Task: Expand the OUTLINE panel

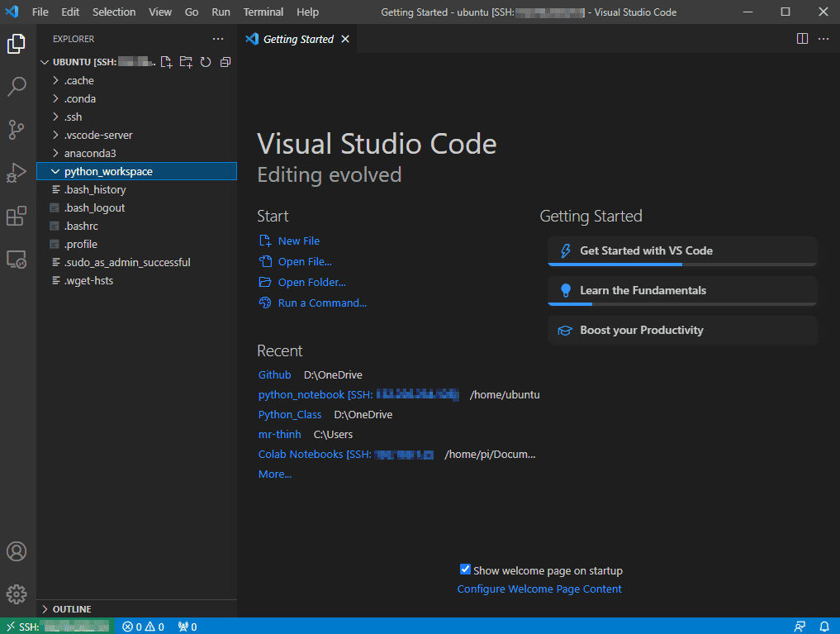Action: (136, 609)
